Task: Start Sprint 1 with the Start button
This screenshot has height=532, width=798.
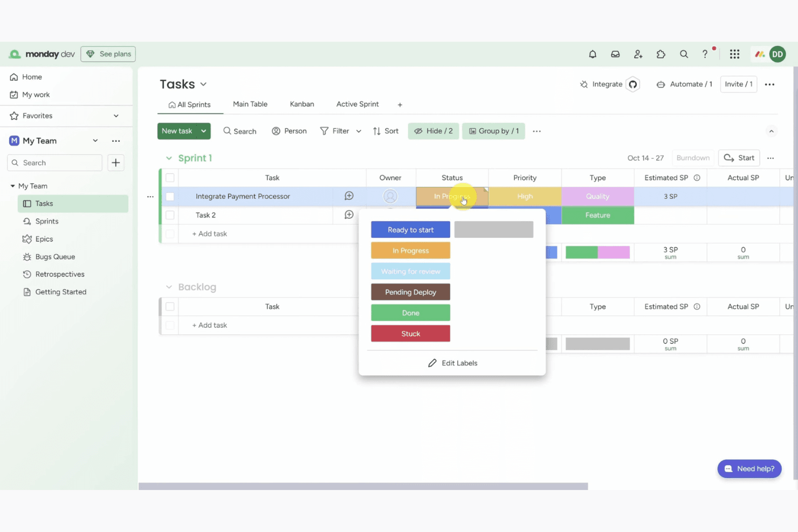Action: pyautogui.click(x=739, y=158)
